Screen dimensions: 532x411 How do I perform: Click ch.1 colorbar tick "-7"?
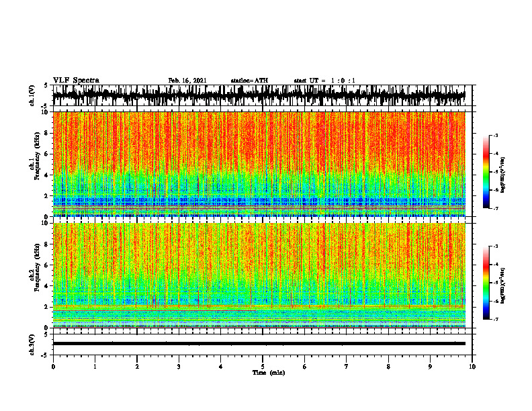496,208
